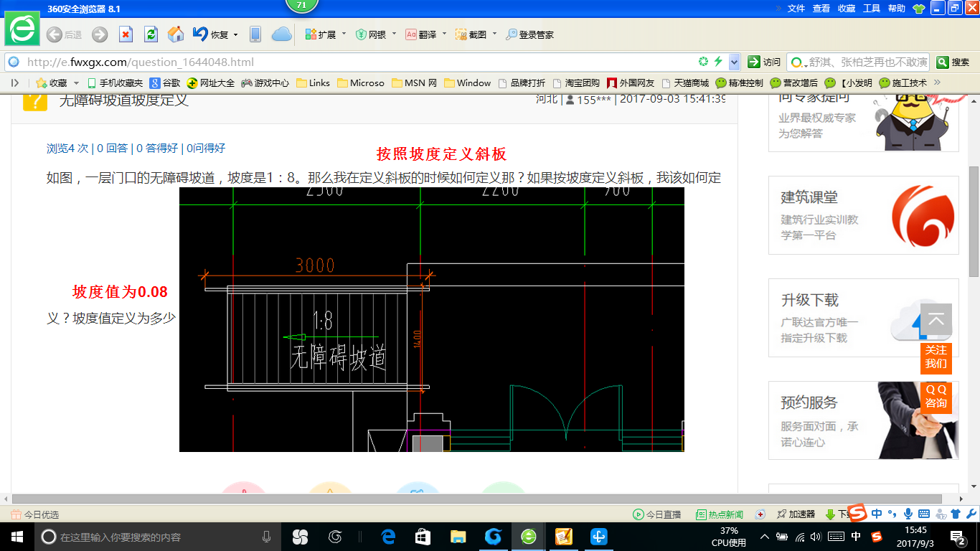The height and width of the screenshot is (551, 980).
Task: Click the skin shirt icon in title bar
Action: pyautogui.click(x=919, y=9)
